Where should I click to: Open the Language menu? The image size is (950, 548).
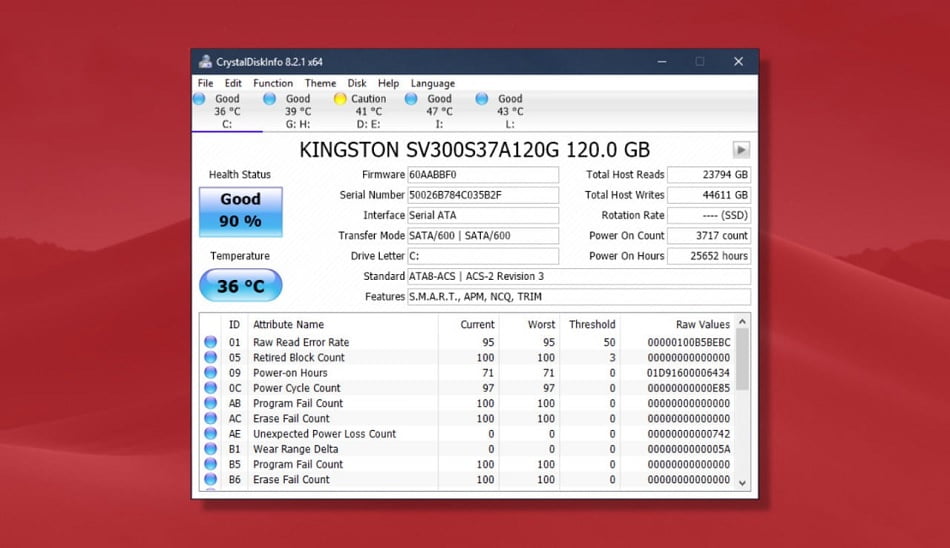[x=433, y=83]
